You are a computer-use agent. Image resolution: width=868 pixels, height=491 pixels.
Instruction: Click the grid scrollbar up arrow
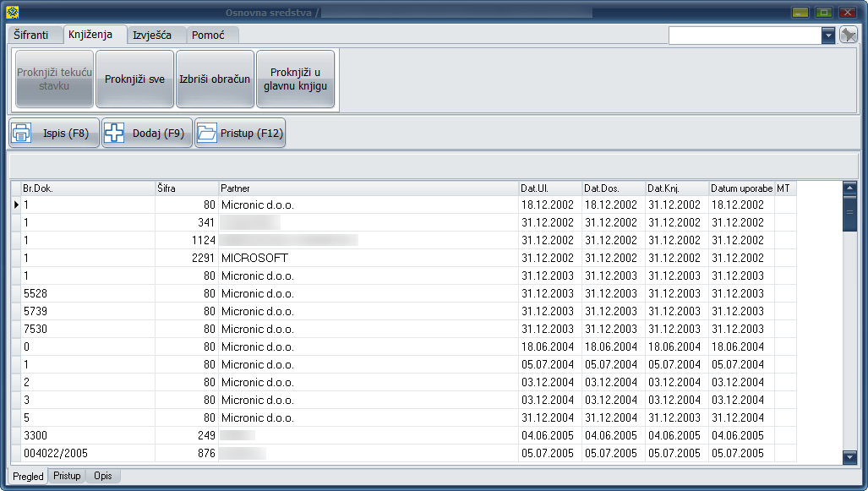849,188
